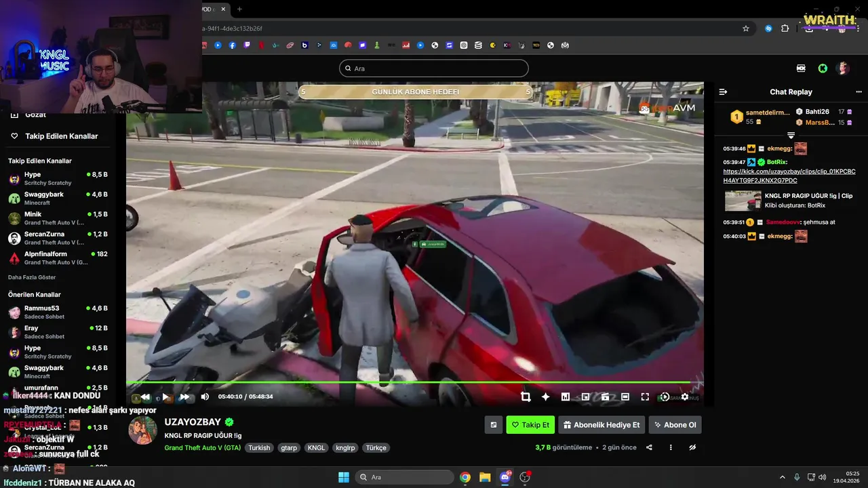Open the browser extensions puzzle icon
The image size is (868, 488).
[x=785, y=28]
